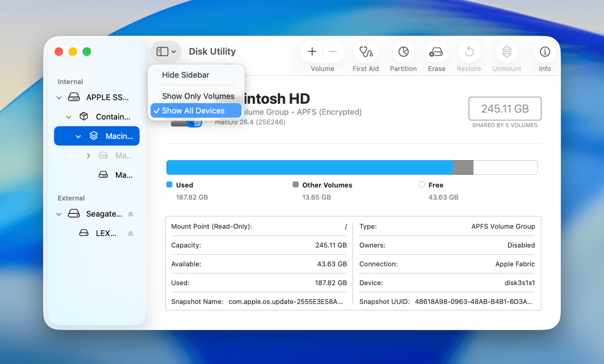
Task: Select the dimmed Ma... volume drive icon
Action: pos(103,155)
